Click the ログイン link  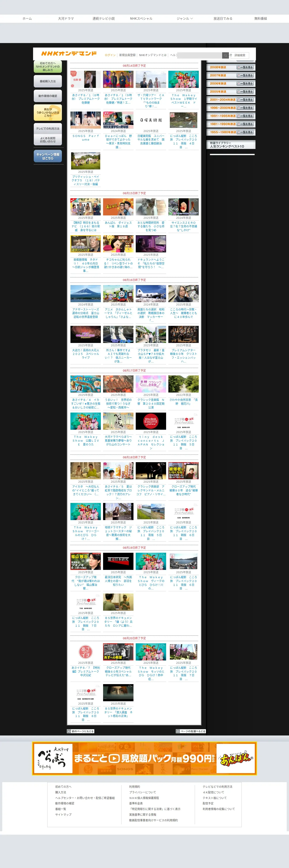coord(110,55)
